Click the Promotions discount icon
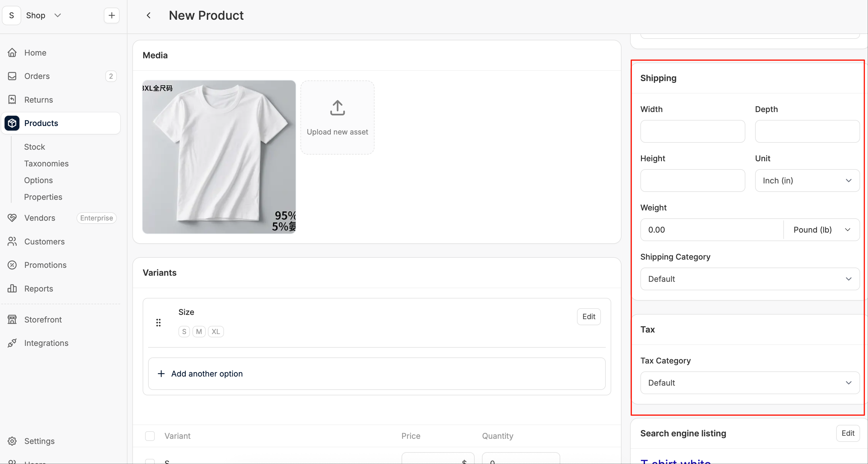Image resolution: width=868 pixels, height=464 pixels. point(12,265)
